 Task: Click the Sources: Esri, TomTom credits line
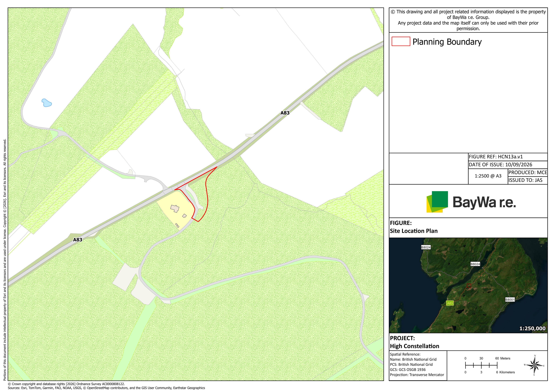pos(106,388)
